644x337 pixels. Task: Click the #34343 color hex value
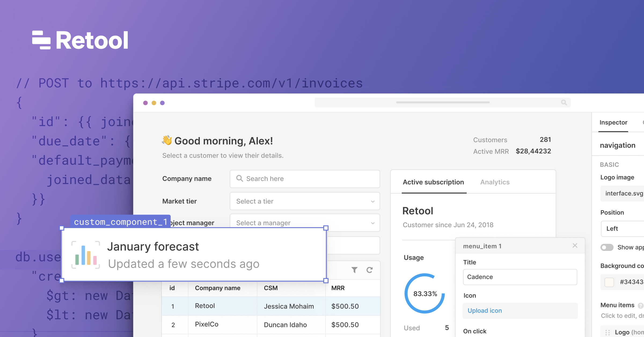[x=632, y=282]
